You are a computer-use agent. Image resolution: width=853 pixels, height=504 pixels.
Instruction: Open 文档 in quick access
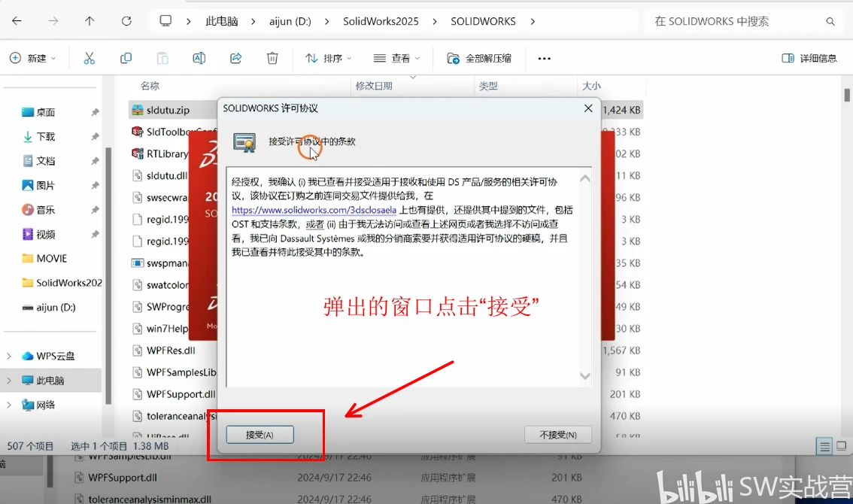(x=46, y=161)
